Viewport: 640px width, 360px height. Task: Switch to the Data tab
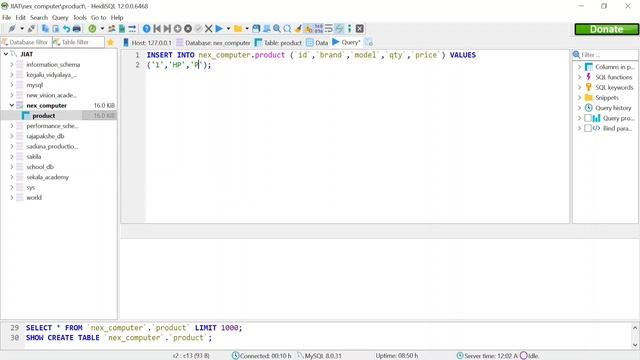(x=317, y=42)
